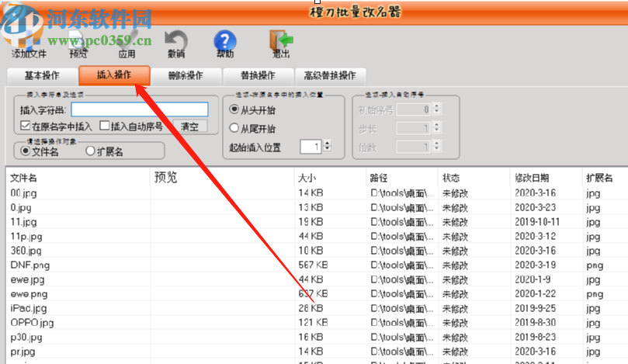Click the 清空 button

190,127
